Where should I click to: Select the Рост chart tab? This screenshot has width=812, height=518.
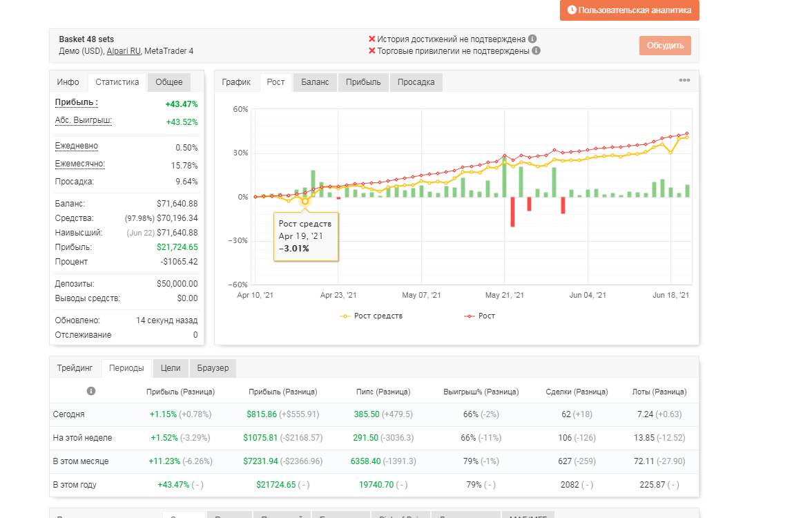(x=276, y=81)
